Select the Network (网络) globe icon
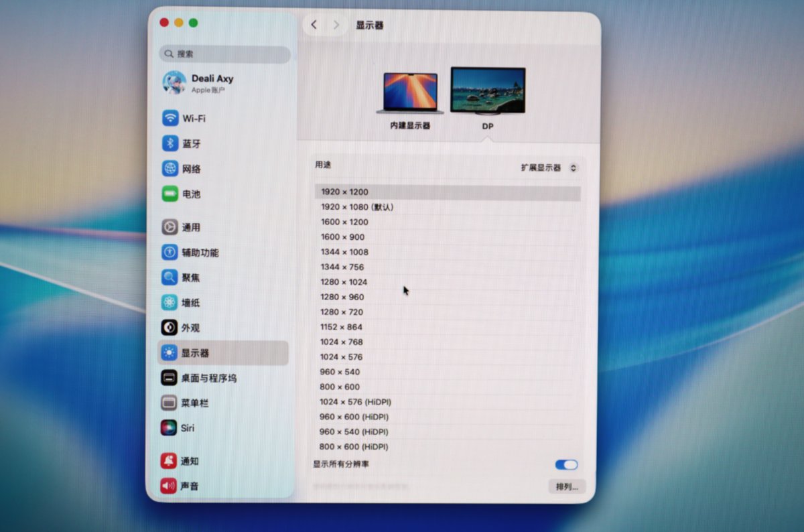This screenshot has height=532, width=804. click(170, 169)
